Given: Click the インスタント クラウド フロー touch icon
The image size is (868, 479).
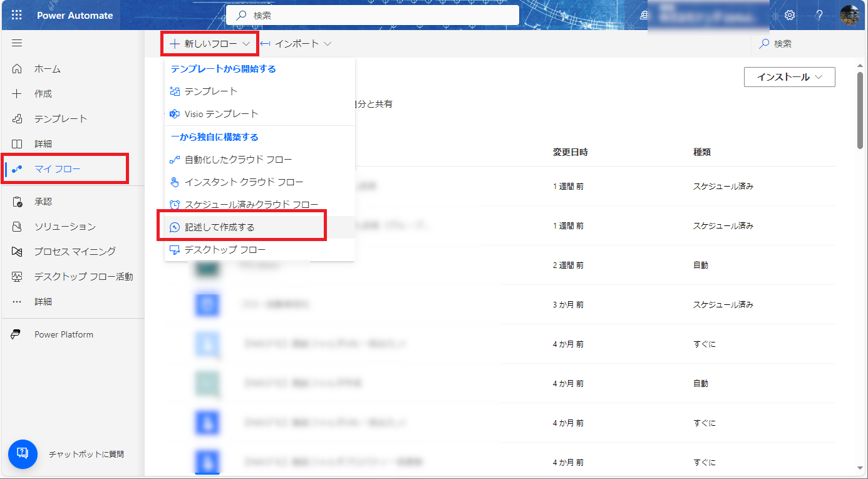Looking at the screenshot, I should coord(175,182).
